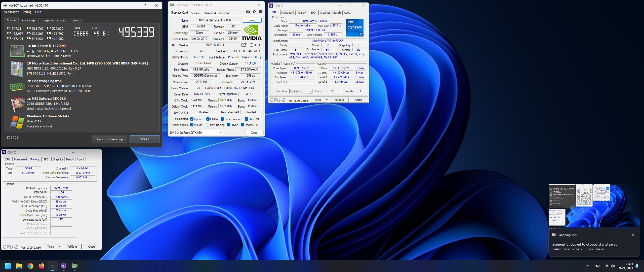
Task: Toggle the Vulkan checkbox
Action: click(192, 125)
